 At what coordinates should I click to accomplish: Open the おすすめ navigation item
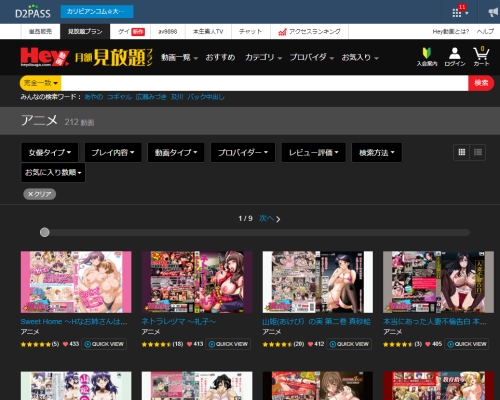pos(220,57)
